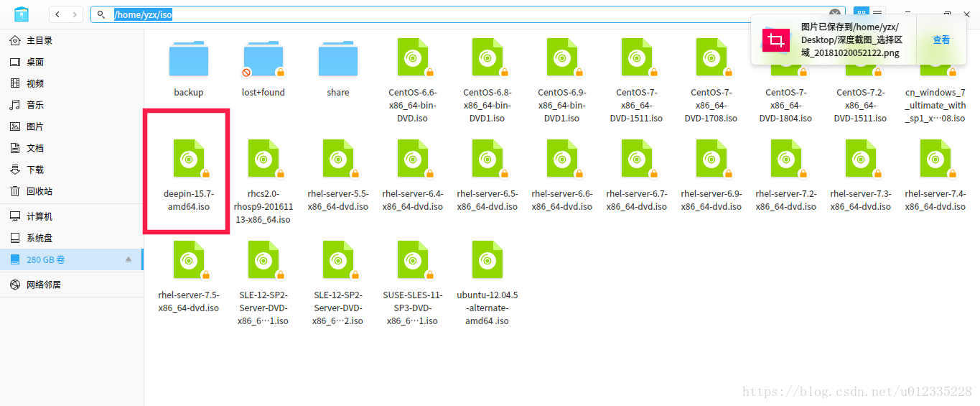
Task: Switch to icon grid view
Action: pos(861,14)
